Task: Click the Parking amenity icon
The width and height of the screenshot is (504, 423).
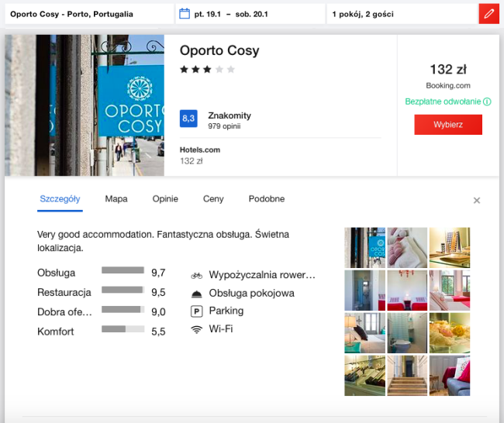Action: coord(196,311)
